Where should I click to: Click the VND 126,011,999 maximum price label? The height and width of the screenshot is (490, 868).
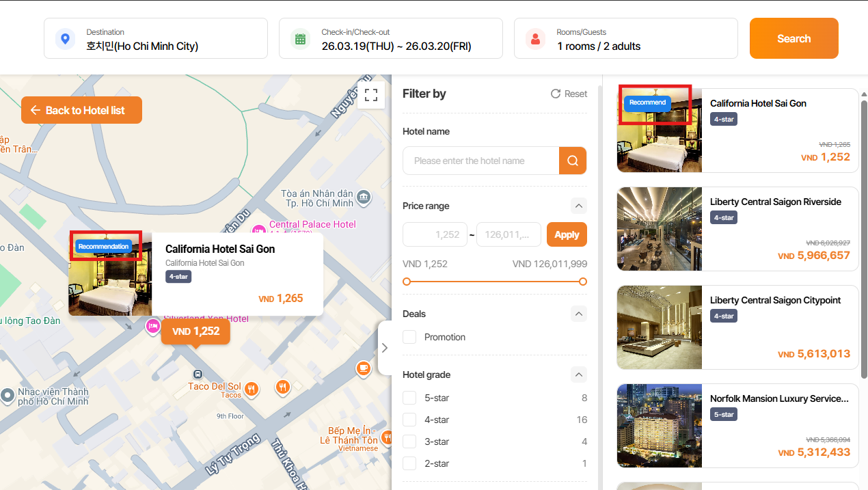point(550,264)
